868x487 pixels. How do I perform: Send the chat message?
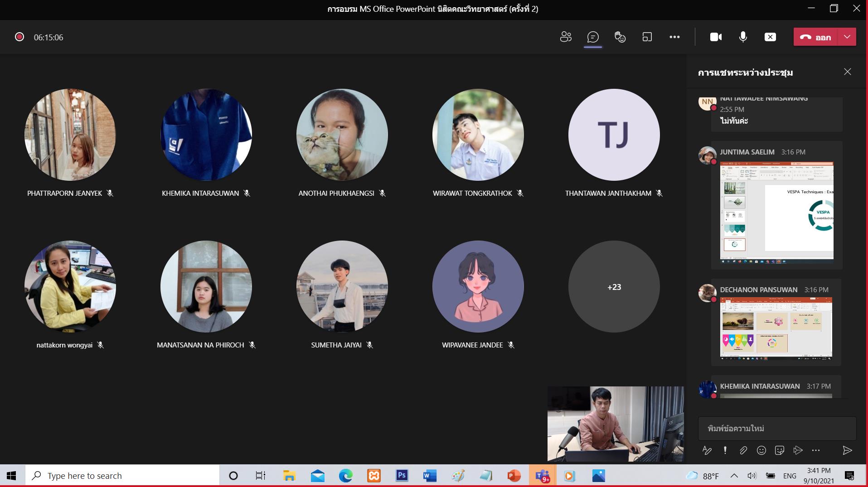(847, 450)
